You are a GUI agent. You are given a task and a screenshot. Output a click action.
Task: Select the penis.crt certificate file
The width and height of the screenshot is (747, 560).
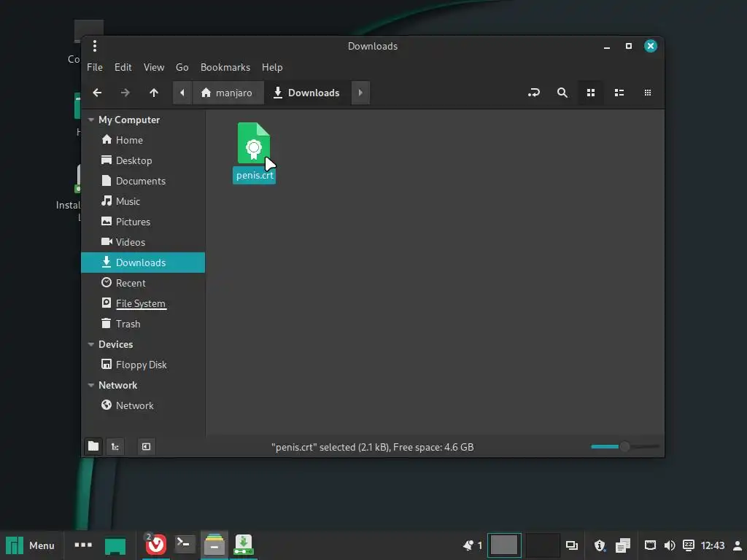click(x=254, y=152)
